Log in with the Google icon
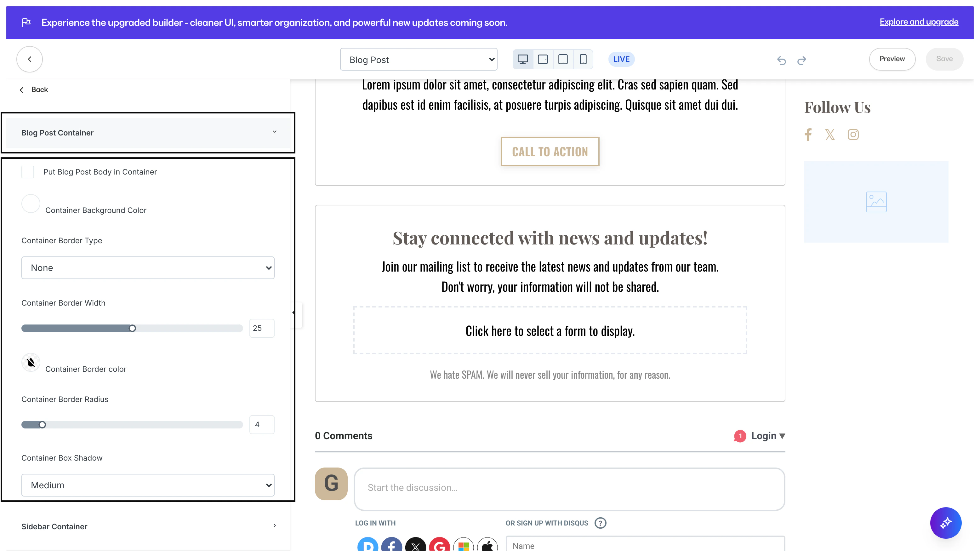 439,546
